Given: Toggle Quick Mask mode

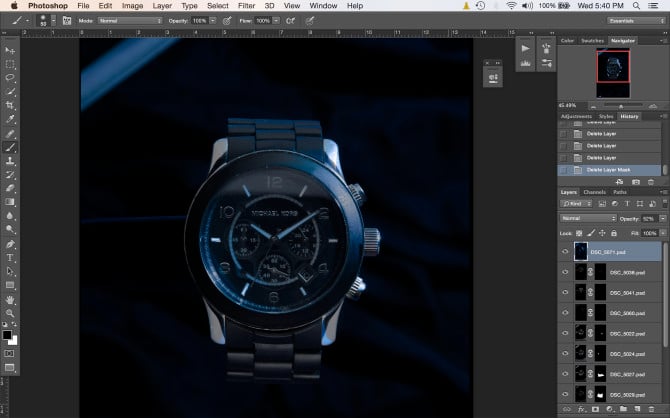Looking at the screenshot, I should (x=9, y=353).
